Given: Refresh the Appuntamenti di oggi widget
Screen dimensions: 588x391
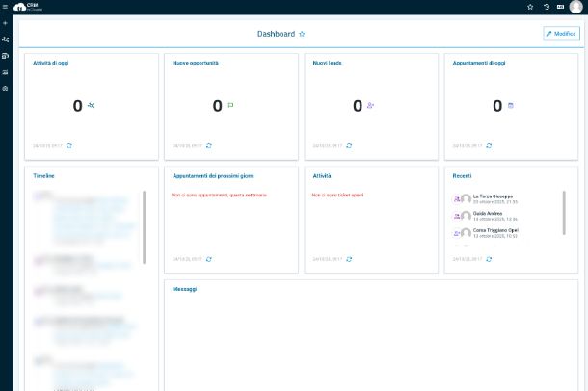Looking at the screenshot, I should pos(490,146).
